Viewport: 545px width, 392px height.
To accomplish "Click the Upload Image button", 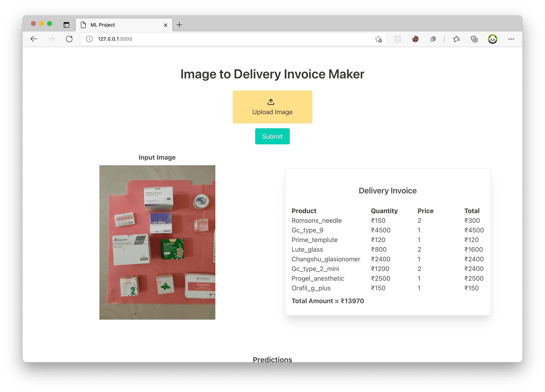I will pos(272,107).
